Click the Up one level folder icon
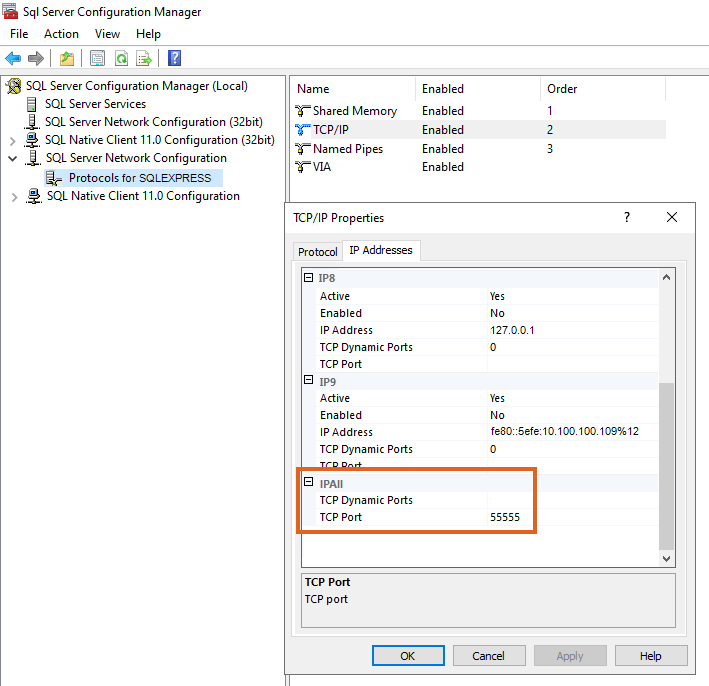This screenshot has height=686, width=709. click(x=67, y=58)
